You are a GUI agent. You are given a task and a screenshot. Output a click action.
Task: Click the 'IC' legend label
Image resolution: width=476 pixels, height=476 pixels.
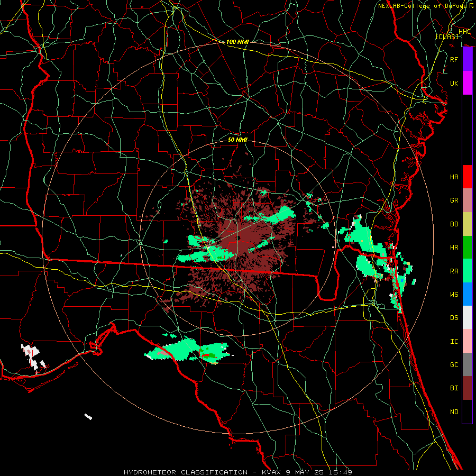click(x=454, y=342)
